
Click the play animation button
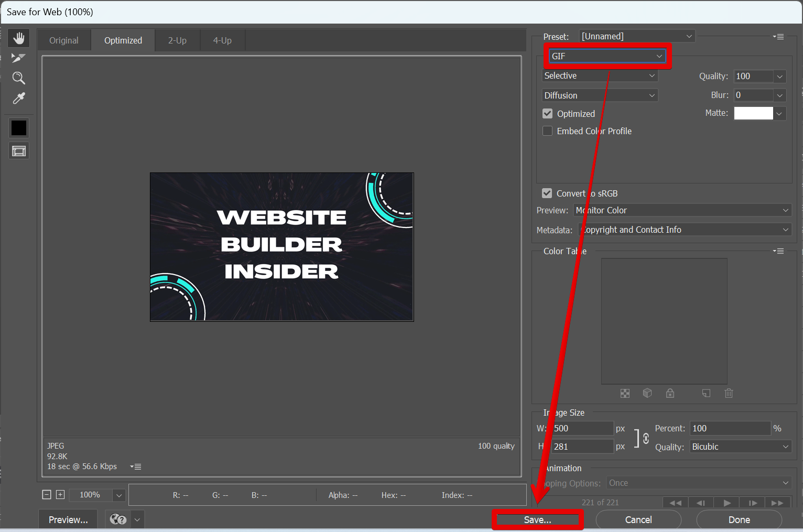click(726, 503)
